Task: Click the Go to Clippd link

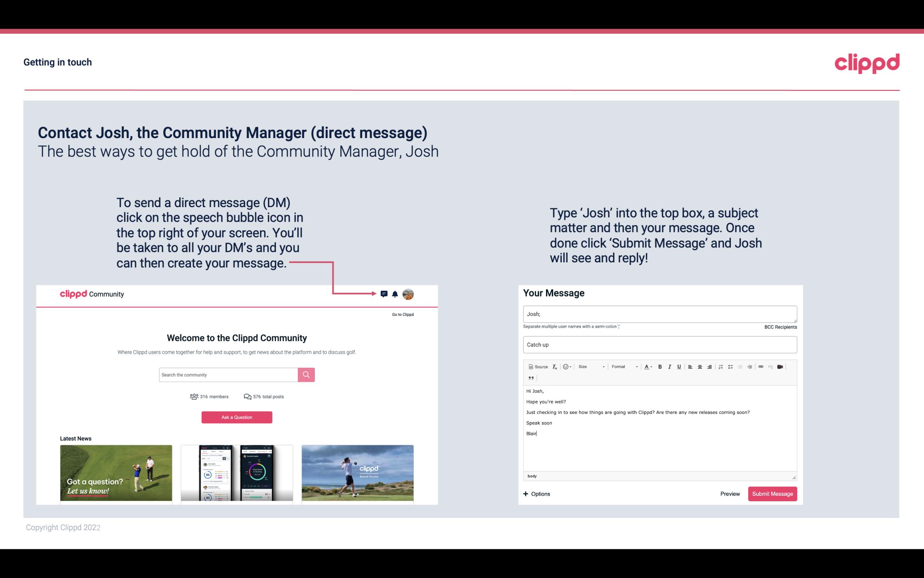Action: click(402, 314)
